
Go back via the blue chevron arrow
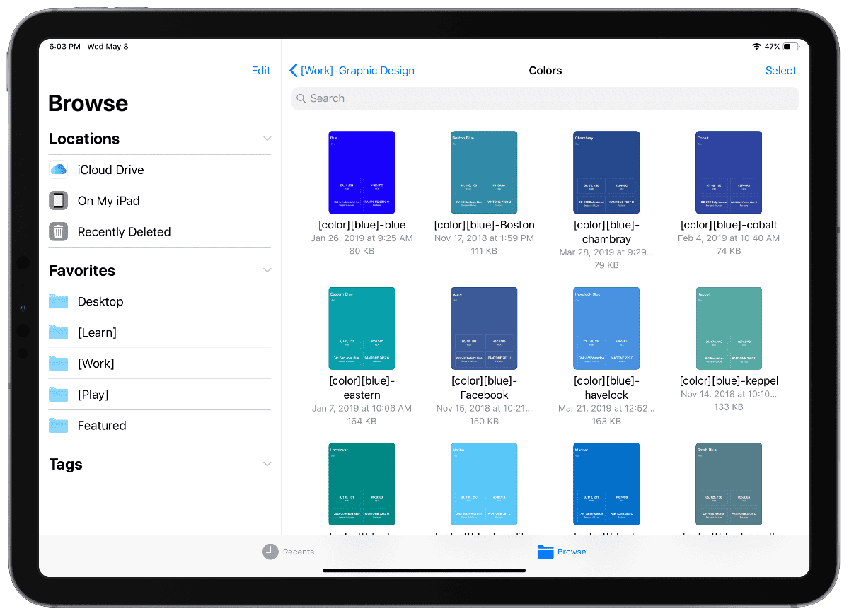click(294, 71)
